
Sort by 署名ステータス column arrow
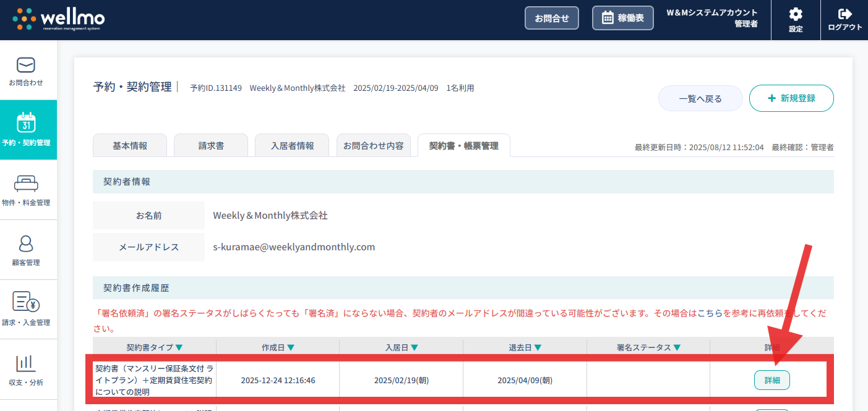click(x=677, y=348)
